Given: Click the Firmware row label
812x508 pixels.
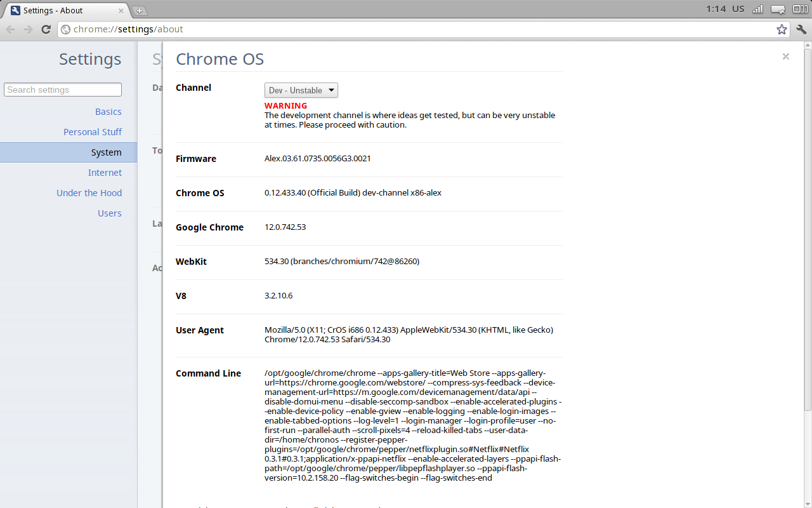Looking at the screenshot, I should click(x=196, y=159).
